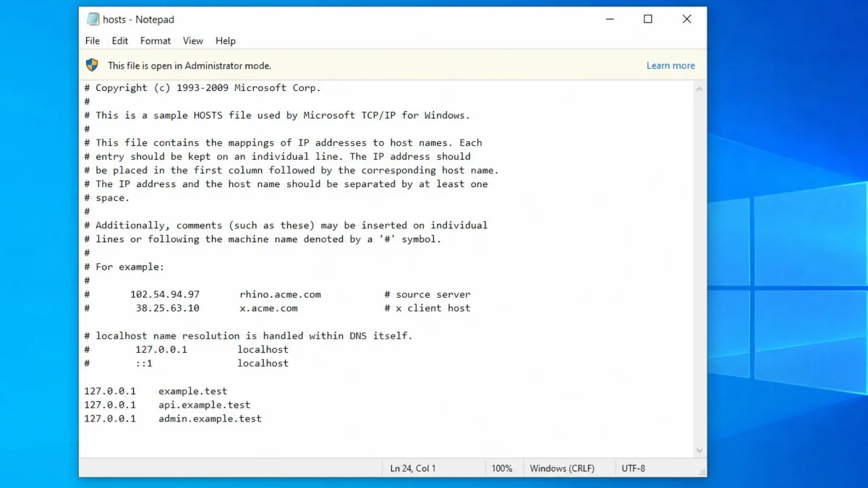The width and height of the screenshot is (868, 488).
Task: Click the 'sample HOSTS file' line
Action: 277,116
